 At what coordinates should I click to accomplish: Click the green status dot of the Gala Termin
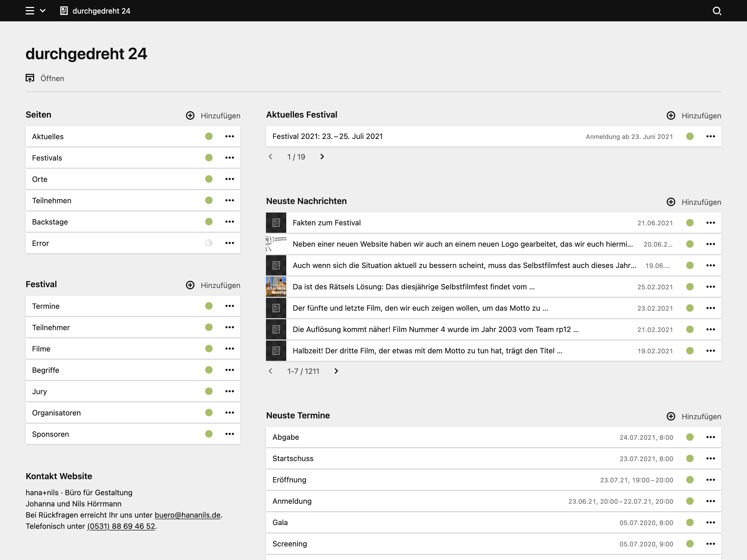tap(690, 522)
